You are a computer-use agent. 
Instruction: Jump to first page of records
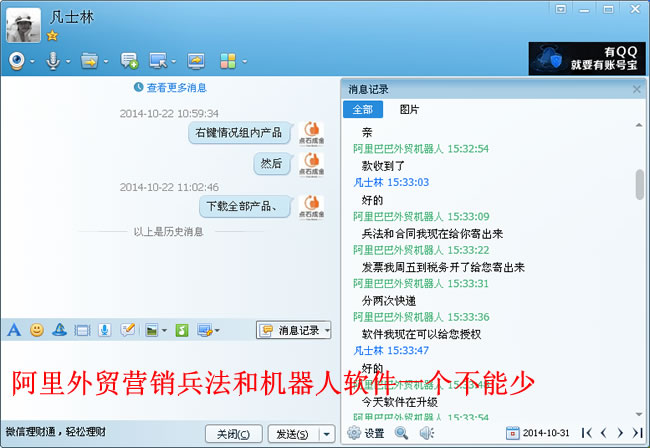[586, 433]
